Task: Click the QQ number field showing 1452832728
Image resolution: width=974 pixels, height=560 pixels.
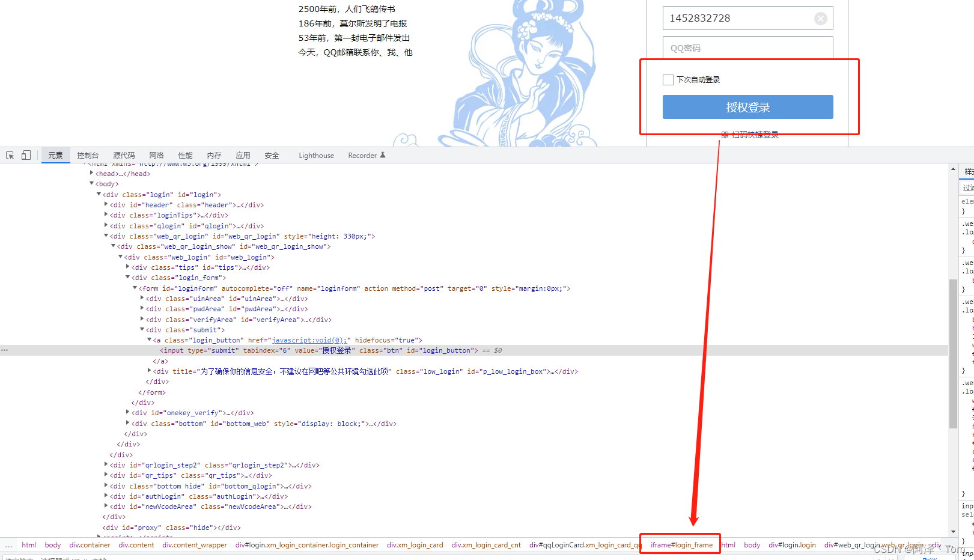Action: (x=747, y=18)
